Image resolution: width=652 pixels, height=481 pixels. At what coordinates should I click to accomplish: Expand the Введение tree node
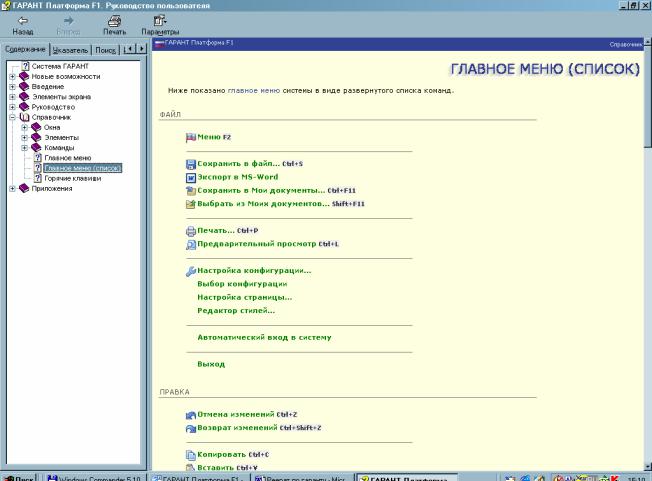coord(12,86)
